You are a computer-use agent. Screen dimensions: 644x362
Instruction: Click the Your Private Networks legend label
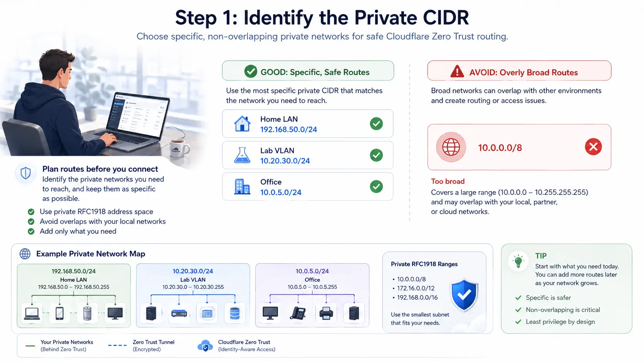pyautogui.click(x=67, y=342)
